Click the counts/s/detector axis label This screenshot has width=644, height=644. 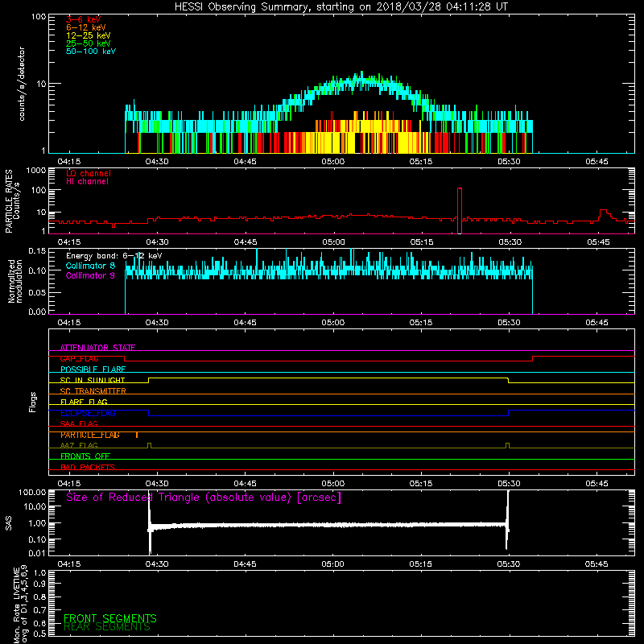click(22, 84)
